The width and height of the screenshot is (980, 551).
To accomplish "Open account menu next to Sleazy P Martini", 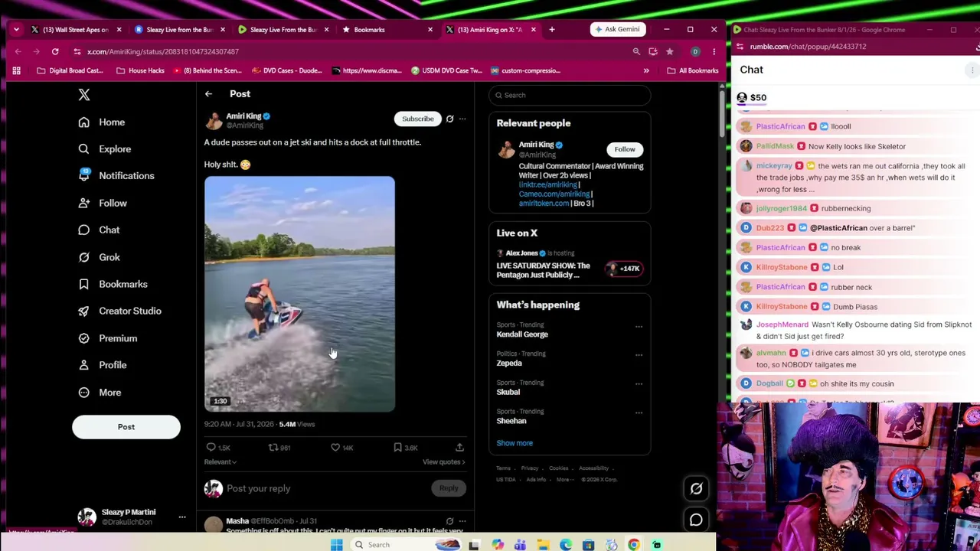I will click(182, 517).
